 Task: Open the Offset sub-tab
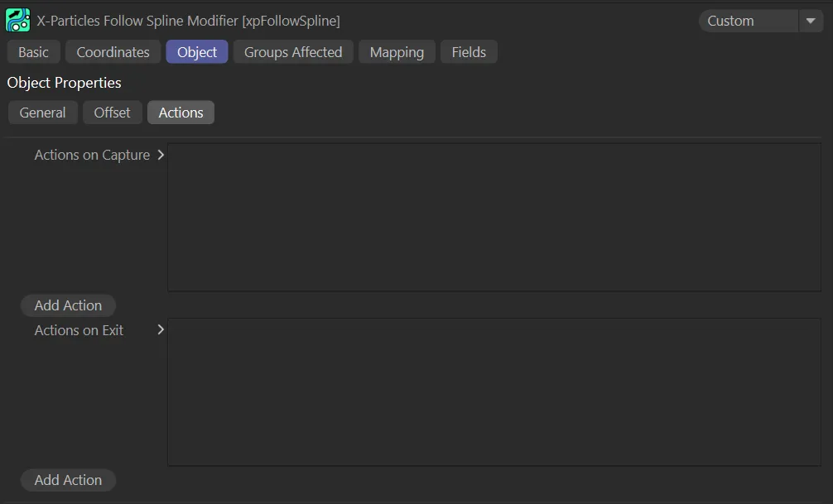pyautogui.click(x=112, y=113)
